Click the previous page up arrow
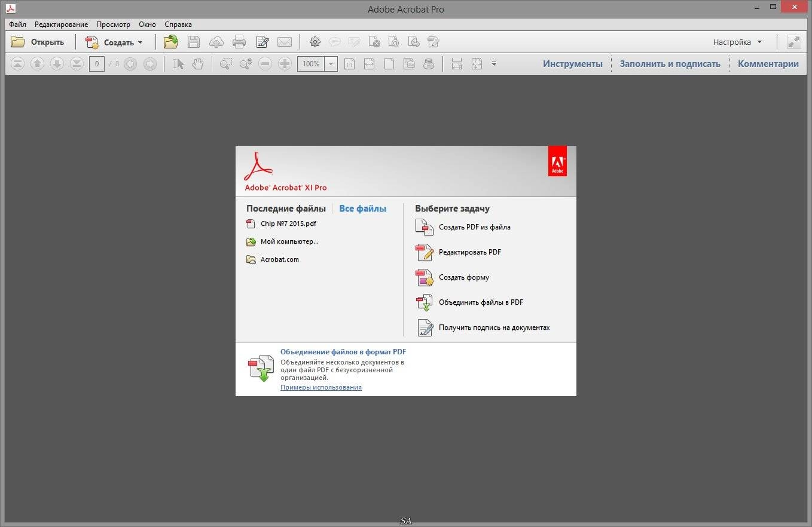Viewport: 812px width, 527px height. 37,63
